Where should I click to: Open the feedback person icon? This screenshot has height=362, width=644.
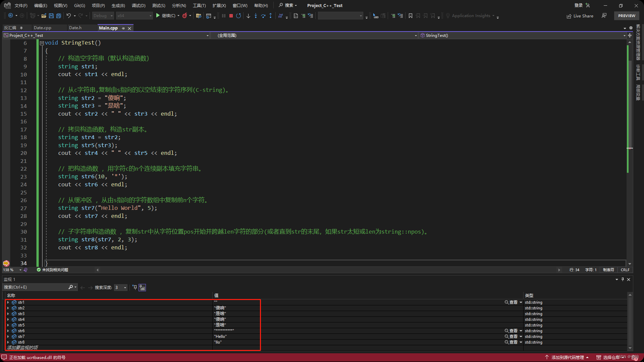coord(604,16)
